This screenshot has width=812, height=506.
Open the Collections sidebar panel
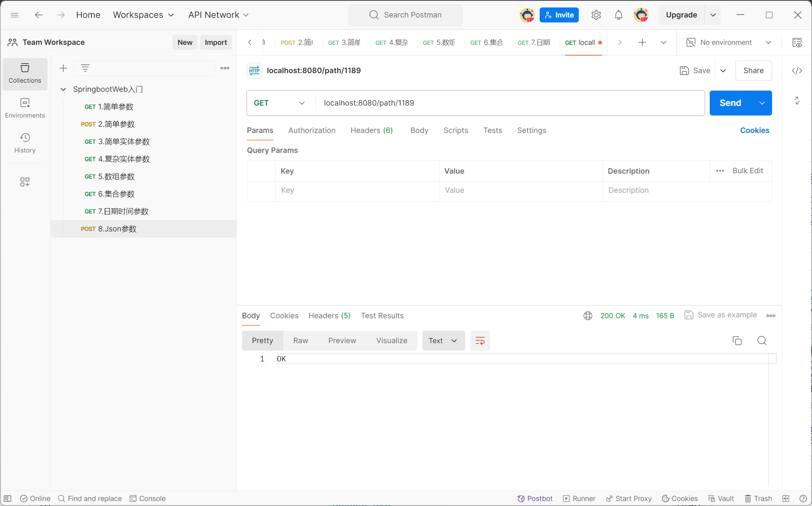25,74
